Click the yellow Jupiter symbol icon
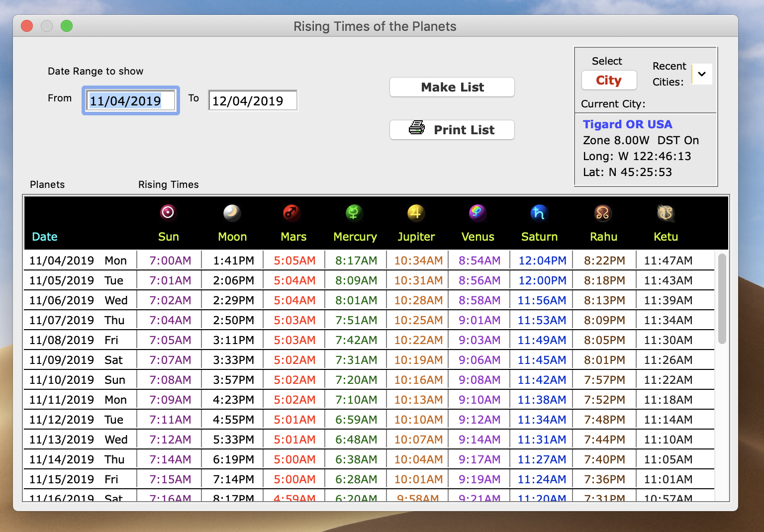Image resolution: width=764 pixels, height=532 pixels. pyautogui.click(x=415, y=213)
